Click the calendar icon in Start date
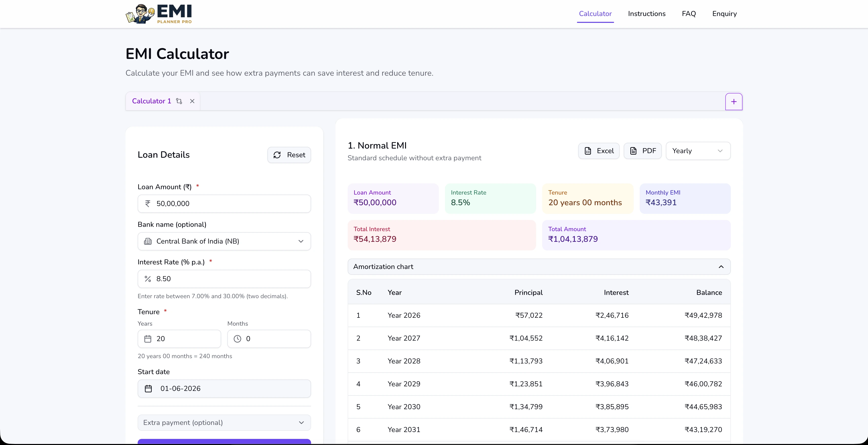The image size is (868, 445). (148, 389)
